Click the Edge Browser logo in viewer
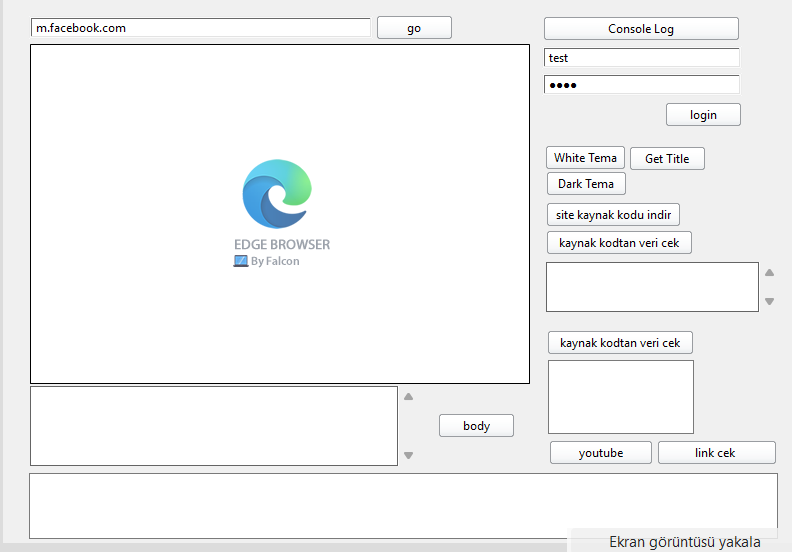 pyautogui.click(x=277, y=194)
